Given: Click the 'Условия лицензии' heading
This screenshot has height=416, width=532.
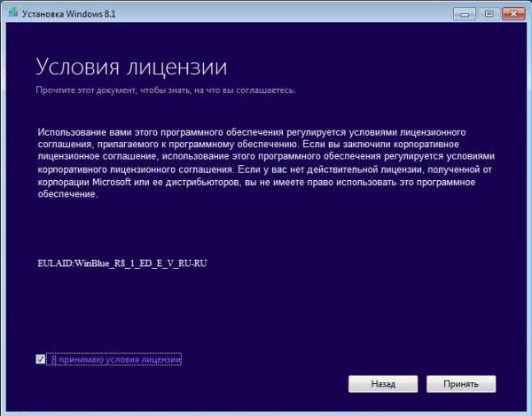Looking at the screenshot, I should point(131,67).
